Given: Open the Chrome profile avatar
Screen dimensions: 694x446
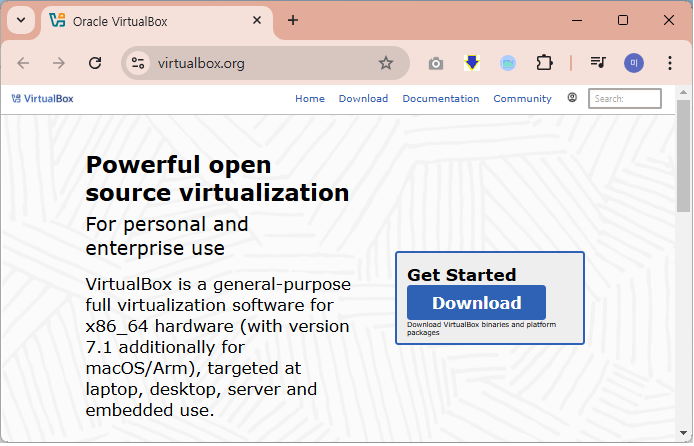Looking at the screenshot, I should pos(634,63).
